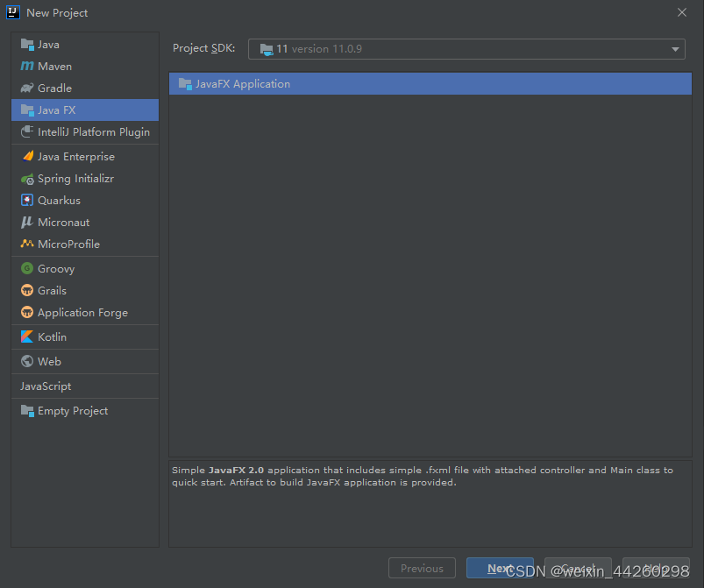Select the MicroProfile label
The height and width of the screenshot is (588, 704).
point(68,244)
